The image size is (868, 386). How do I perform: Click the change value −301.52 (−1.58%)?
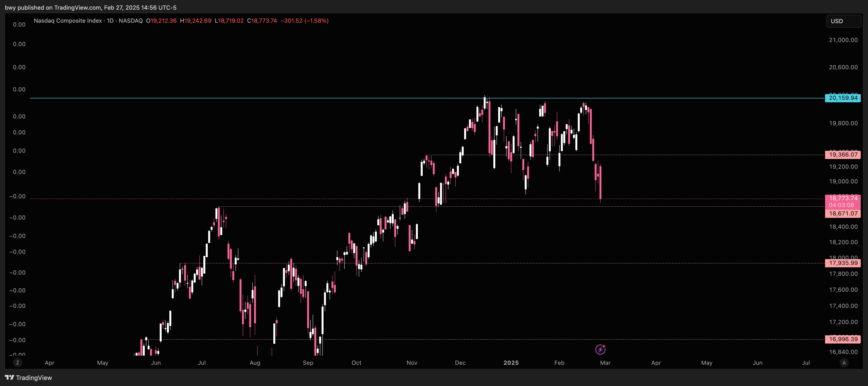coord(304,21)
